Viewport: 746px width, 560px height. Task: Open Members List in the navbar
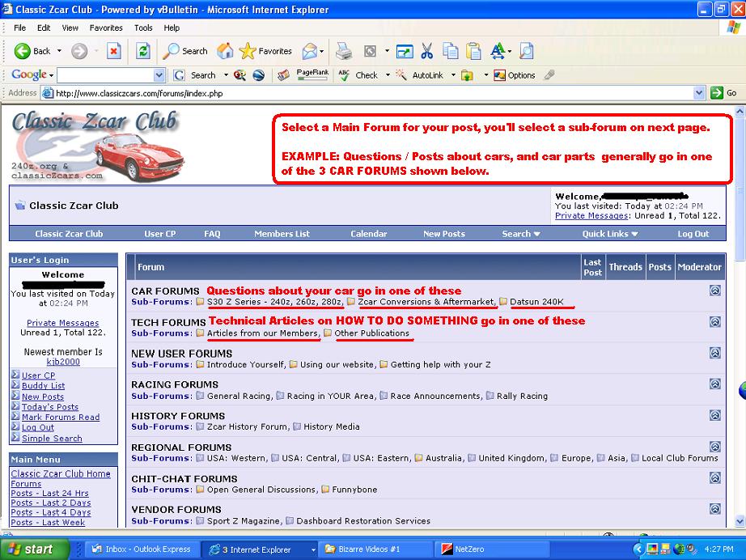[x=282, y=234]
